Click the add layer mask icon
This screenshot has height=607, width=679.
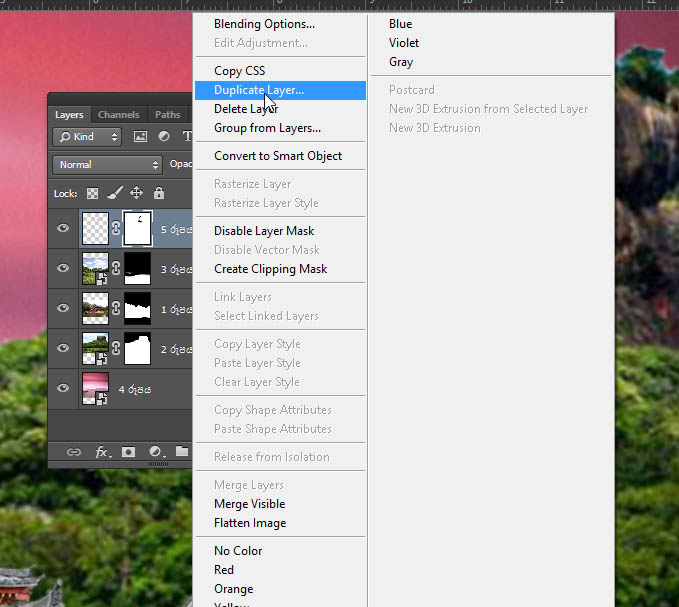128,452
